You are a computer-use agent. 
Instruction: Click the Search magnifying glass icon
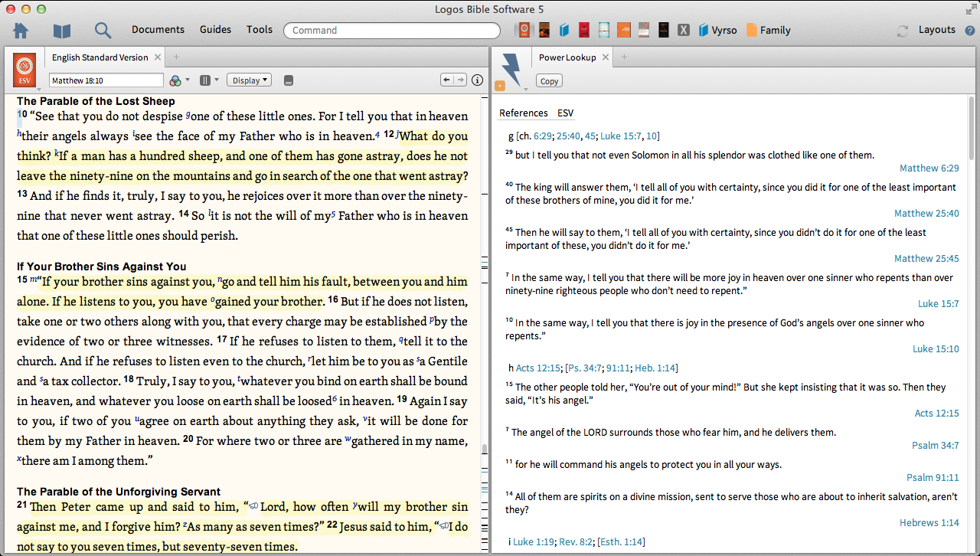103,31
